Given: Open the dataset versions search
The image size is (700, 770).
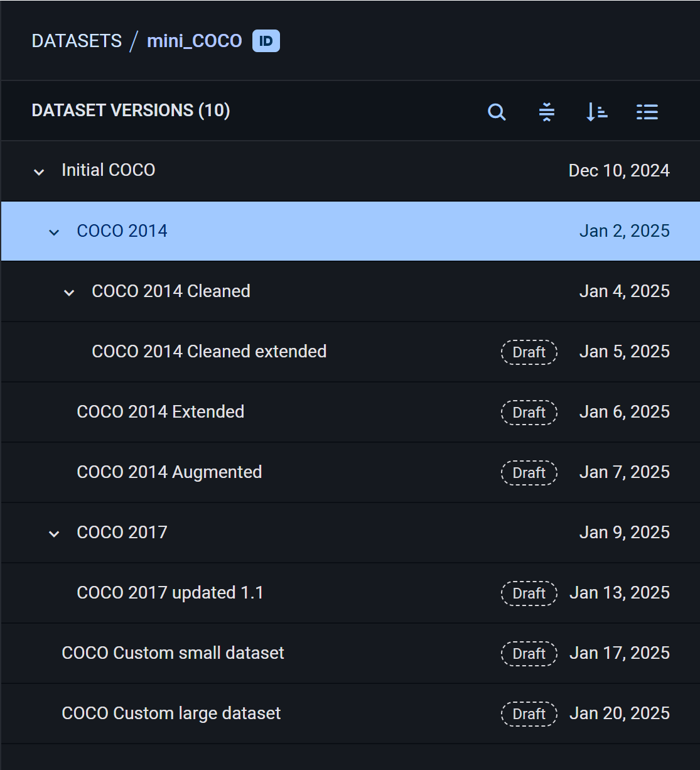Looking at the screenshot, I should point(497,112).
